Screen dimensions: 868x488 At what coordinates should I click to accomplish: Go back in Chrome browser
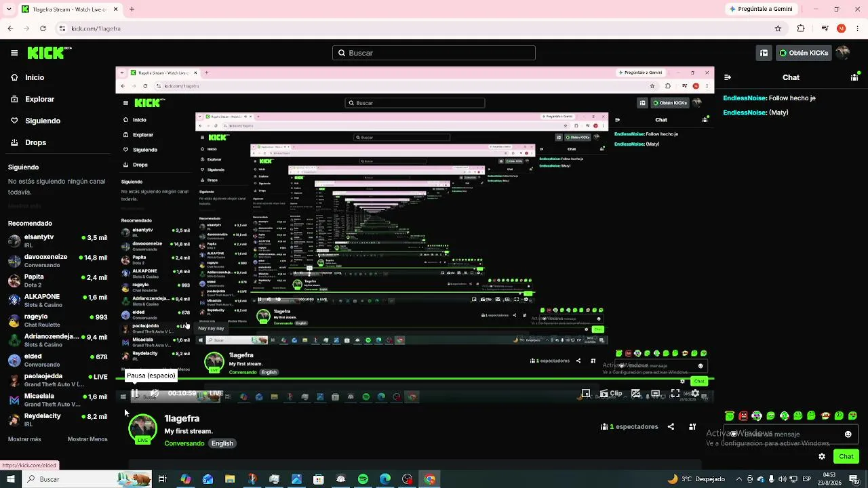[10, 28]
